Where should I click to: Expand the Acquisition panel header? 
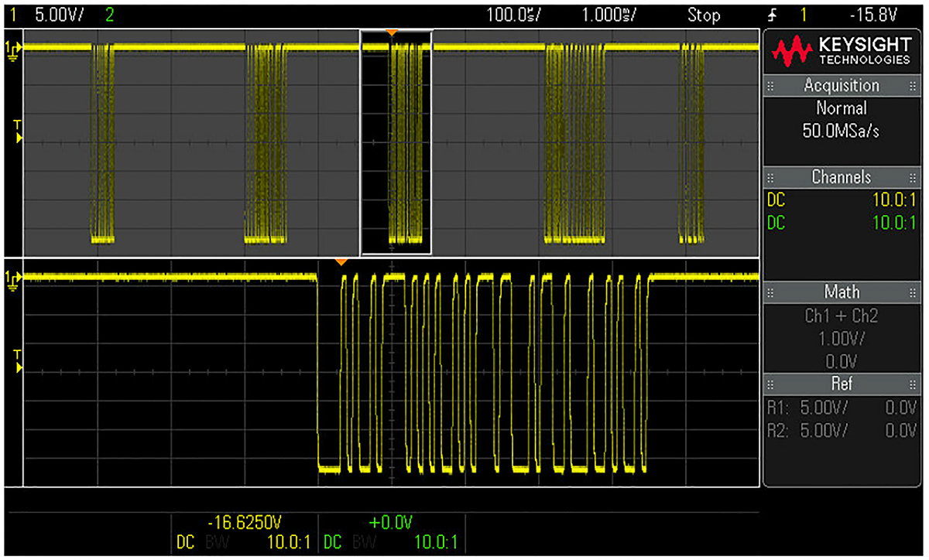[x=842, y=86]
